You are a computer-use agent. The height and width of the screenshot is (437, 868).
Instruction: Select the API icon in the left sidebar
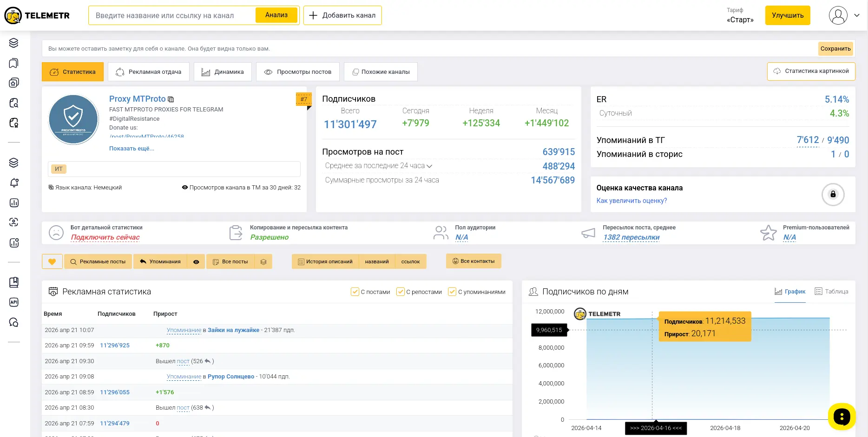14,302
